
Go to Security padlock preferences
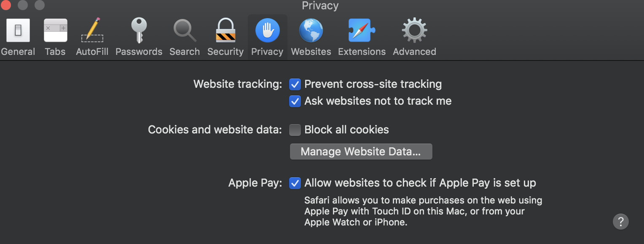pos(225,31)
